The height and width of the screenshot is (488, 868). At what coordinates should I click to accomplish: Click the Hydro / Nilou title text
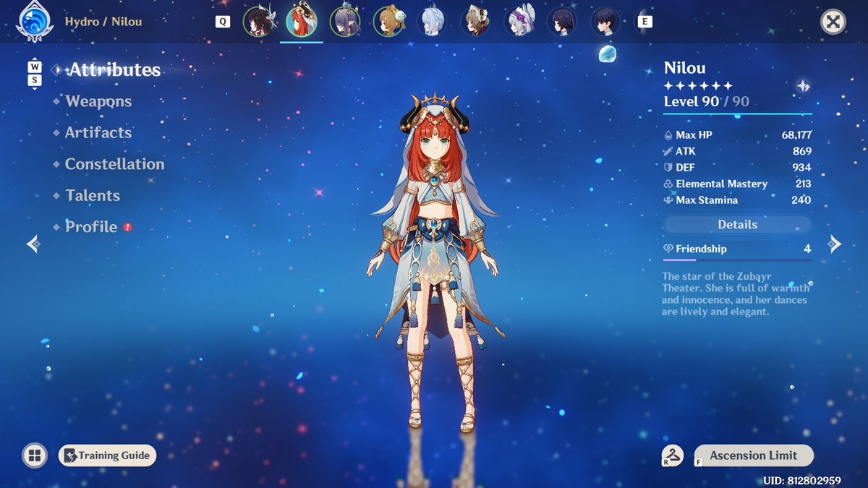(103, 22)
